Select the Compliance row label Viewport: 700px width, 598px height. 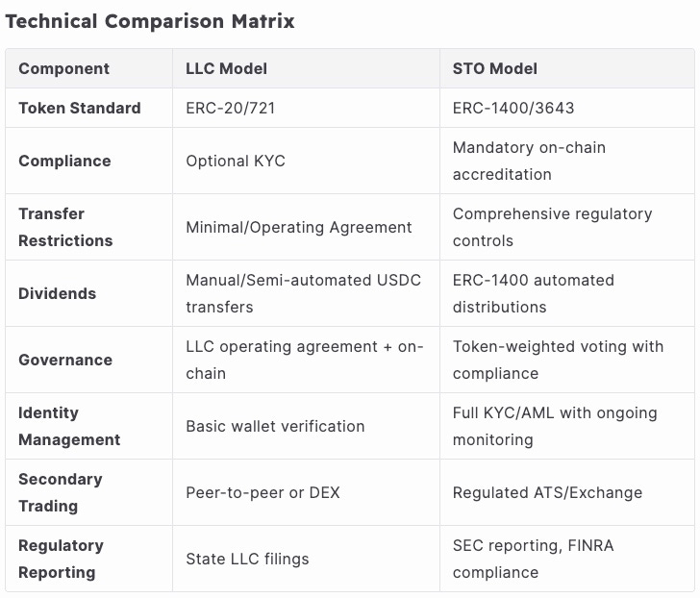tap(64, 161)
